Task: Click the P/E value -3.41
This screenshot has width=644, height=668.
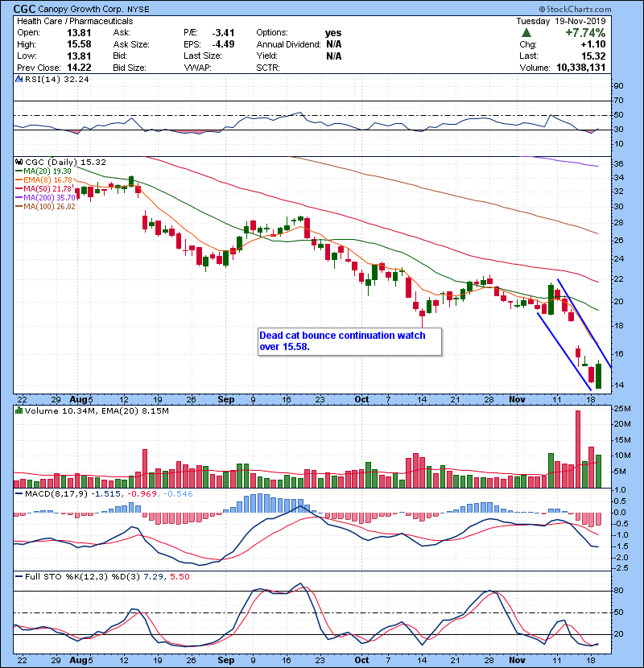Action: (223, 32)
